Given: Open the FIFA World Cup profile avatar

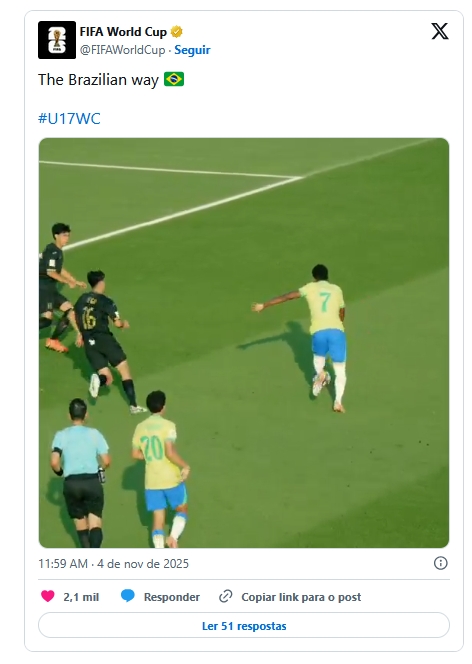Looking at the screenshot, I should (57, 40).
